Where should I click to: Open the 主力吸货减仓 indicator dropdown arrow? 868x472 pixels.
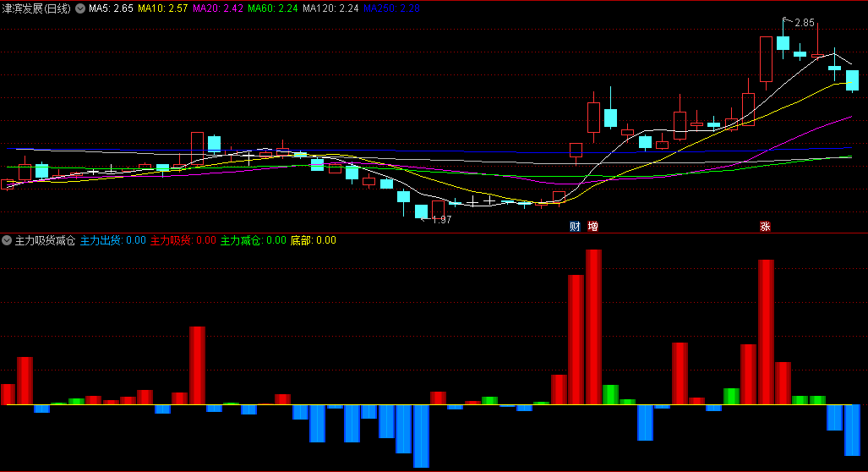tap(7, 240)
